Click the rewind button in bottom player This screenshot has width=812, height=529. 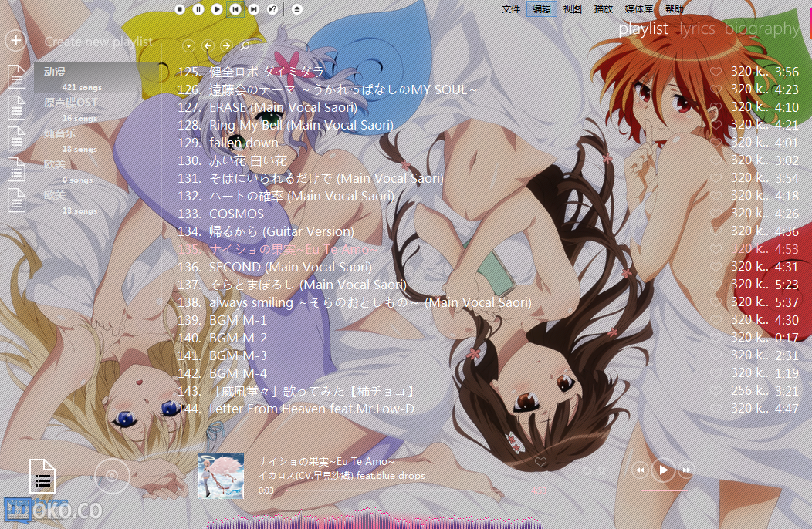click(x=640, y=470)
